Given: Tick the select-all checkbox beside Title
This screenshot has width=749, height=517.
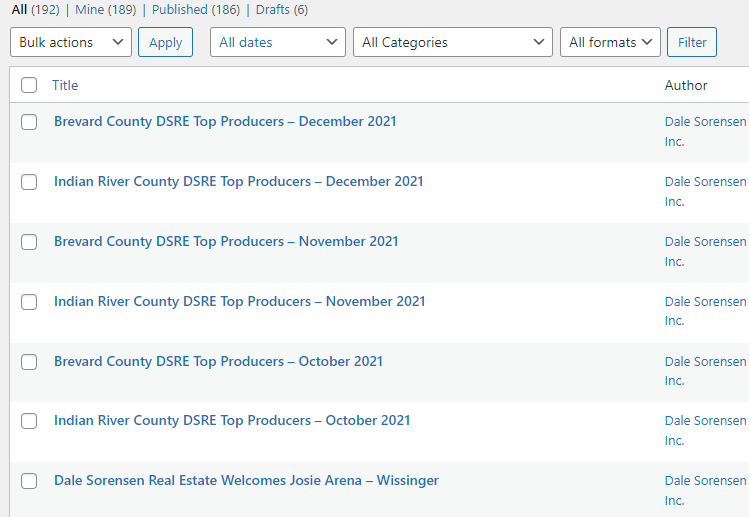Looking at the screenshot, I should [x=29, y=85].
